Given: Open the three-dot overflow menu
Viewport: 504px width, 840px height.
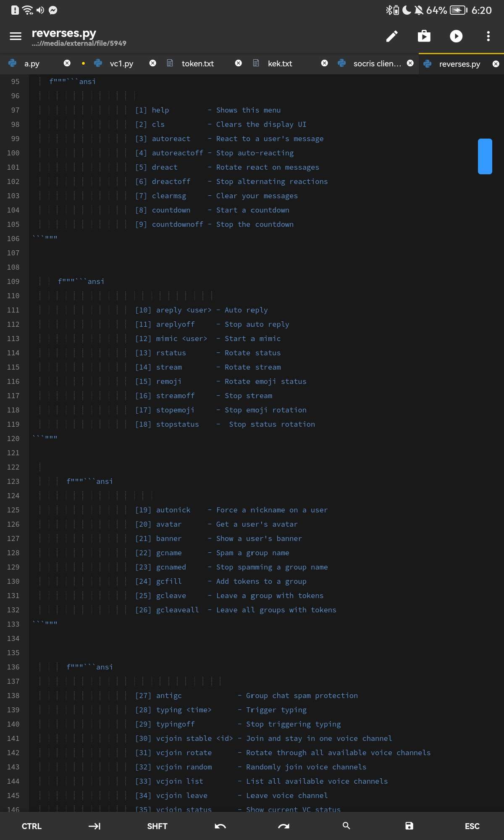Looking at the screenshot, I should pyautogui.click(x=488, y=37).
